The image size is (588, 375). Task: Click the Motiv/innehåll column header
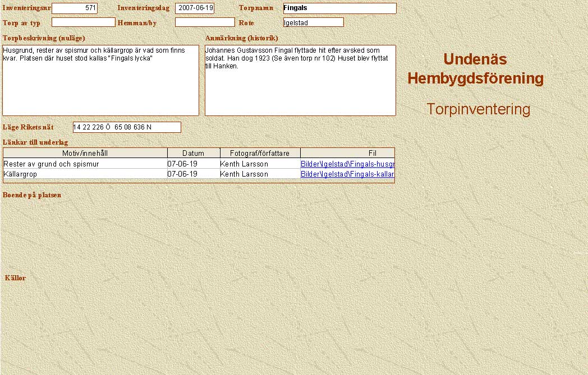tap(85, 153)
